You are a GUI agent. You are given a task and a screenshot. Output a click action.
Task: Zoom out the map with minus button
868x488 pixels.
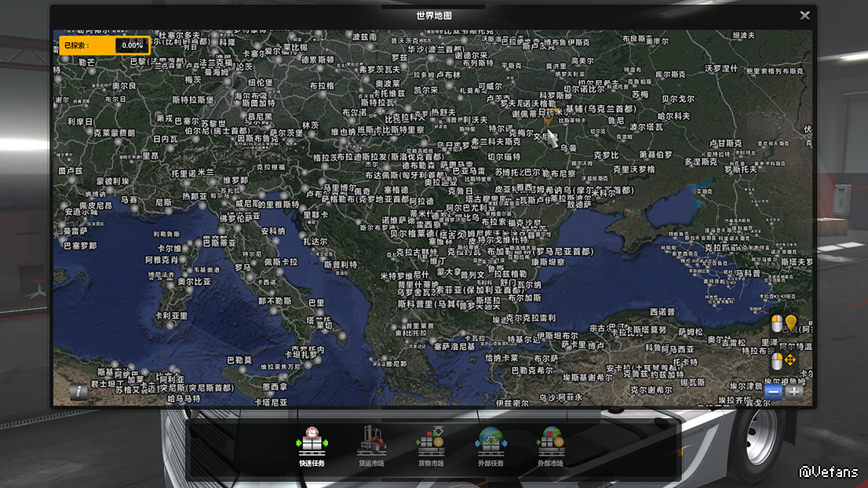click(x=773, y=391)
